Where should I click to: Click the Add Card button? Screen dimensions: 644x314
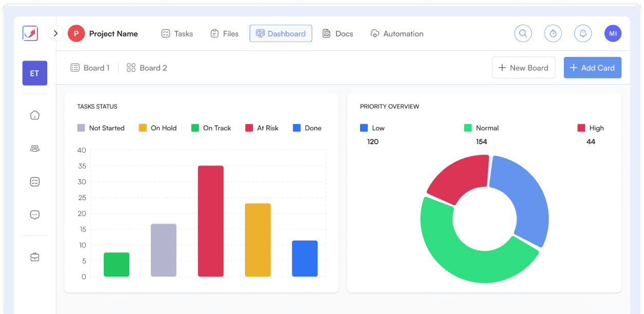click(593, 68)
